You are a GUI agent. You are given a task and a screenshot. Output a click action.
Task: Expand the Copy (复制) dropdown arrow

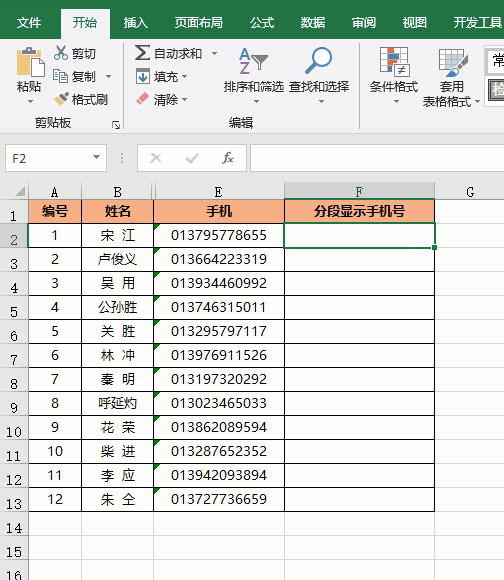click(108, 77)
